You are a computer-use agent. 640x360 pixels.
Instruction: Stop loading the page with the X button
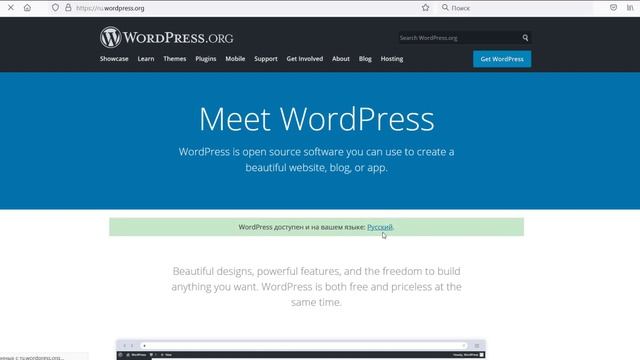click(x=11, y=7)
